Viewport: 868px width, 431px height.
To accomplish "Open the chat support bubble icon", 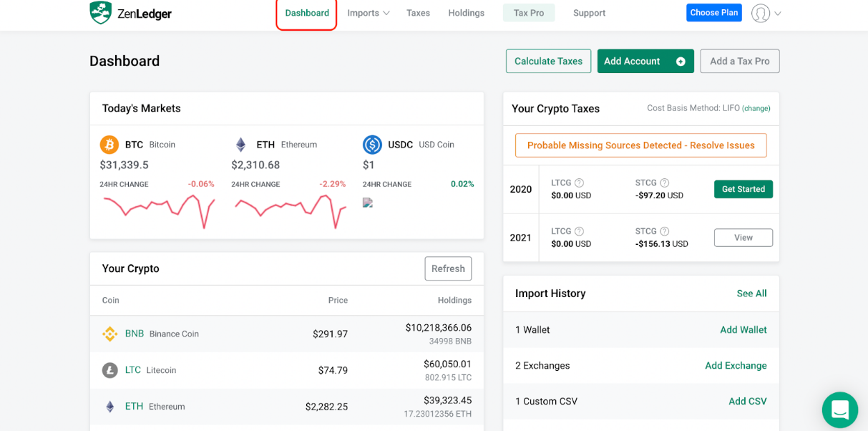I will [839, 410].
